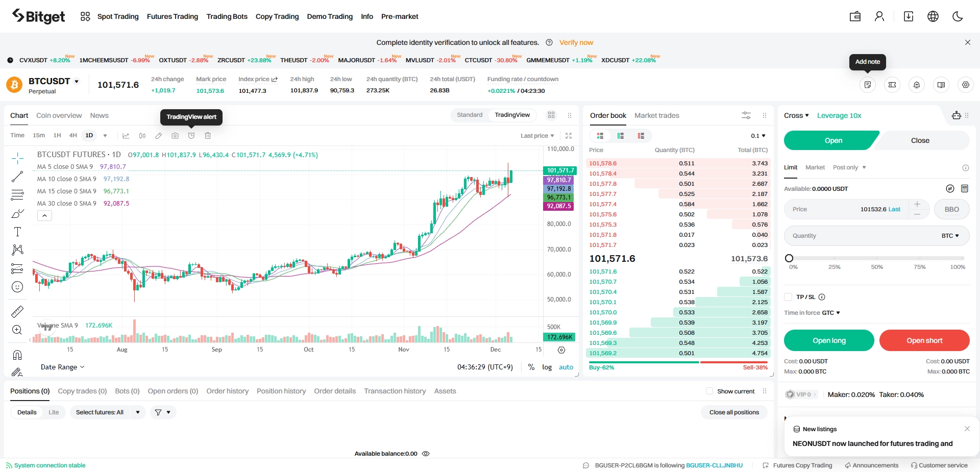
Task: Switch chart to Standard mode
Action: [x=470, y=115]
